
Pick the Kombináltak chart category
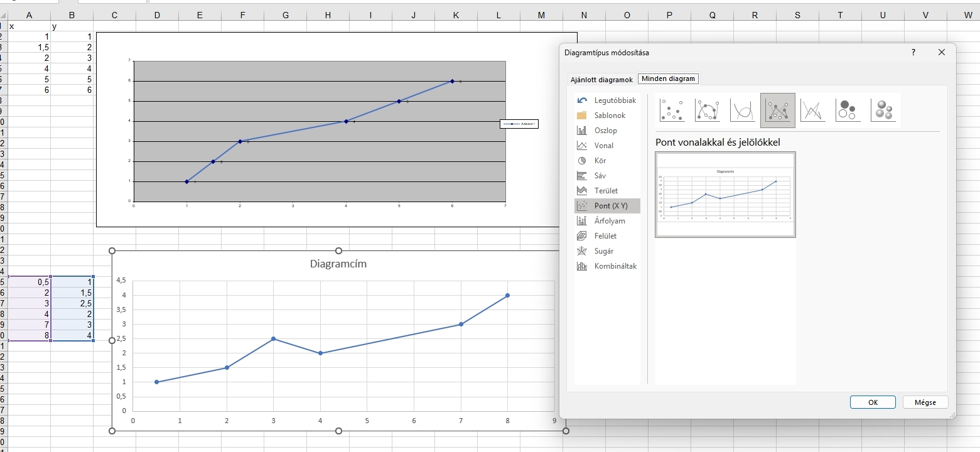[607, 266]
